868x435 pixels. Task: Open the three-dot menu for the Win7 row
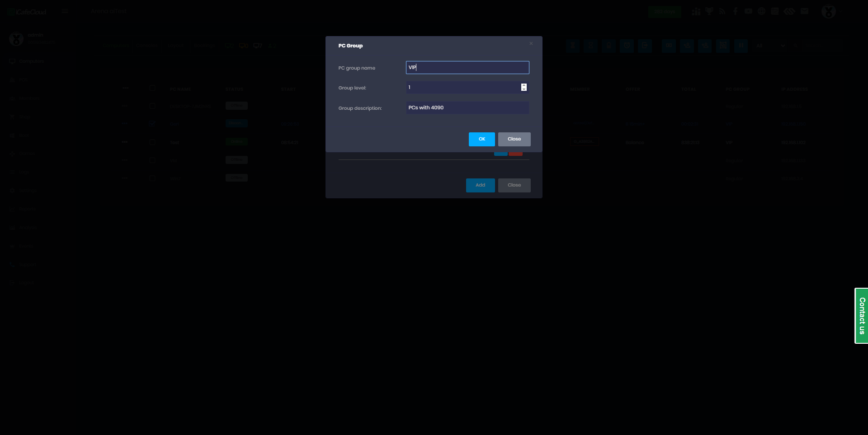pyautogui.click(x=125, y=178)
